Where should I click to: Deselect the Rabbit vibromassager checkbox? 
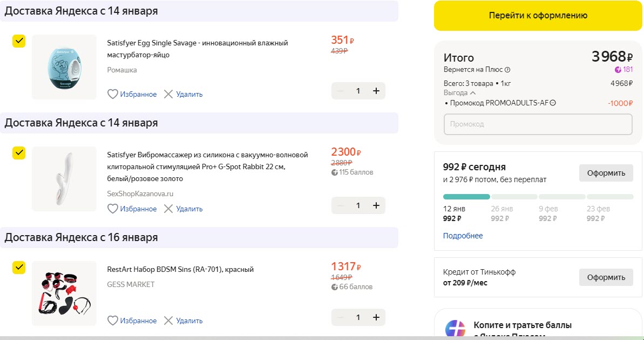tap(19, 153)
